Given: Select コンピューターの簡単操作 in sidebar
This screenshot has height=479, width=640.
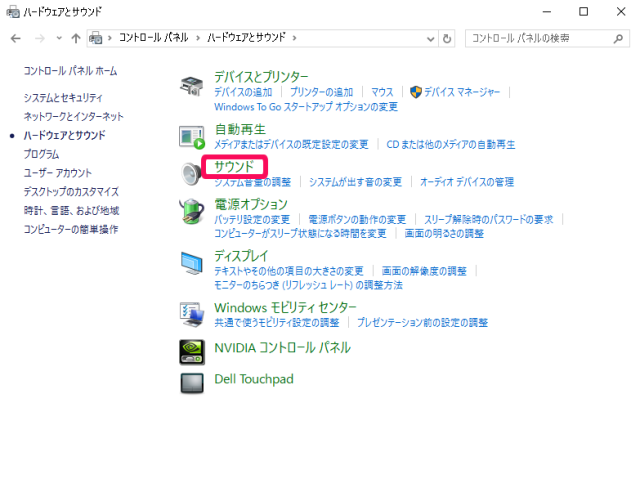Looking at the screenshot, I should coord(71,229).
